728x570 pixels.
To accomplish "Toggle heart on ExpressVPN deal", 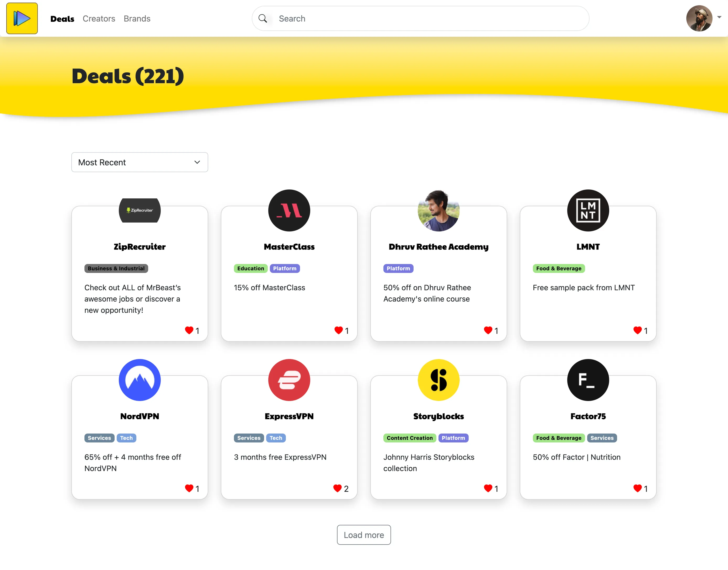I will 338,488.
